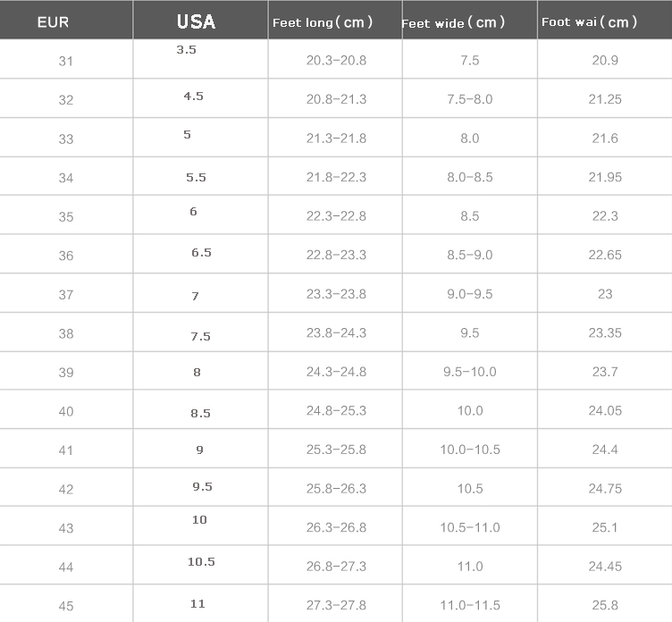Select the 22.65 foot wai cell
The image size is (672, 622).
(x=605, y=255)
